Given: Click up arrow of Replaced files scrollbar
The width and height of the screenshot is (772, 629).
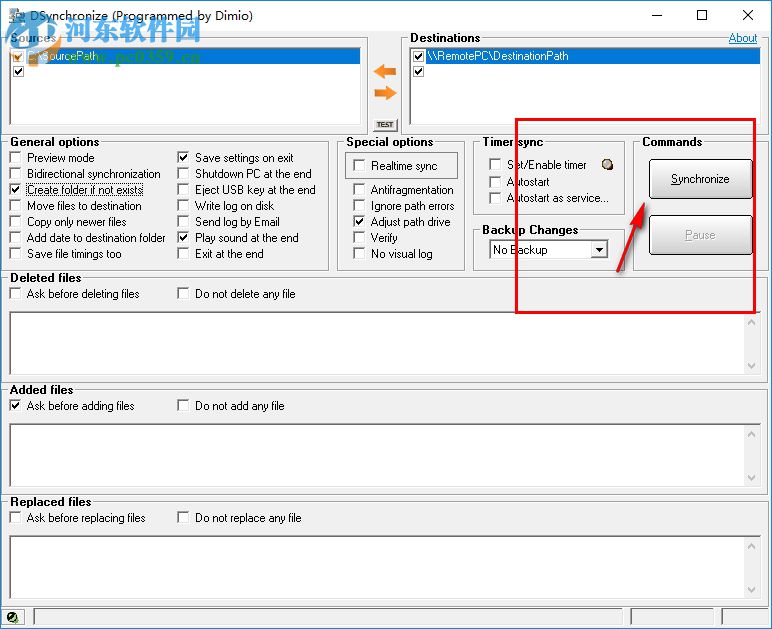Looking at the screenshot, I should (751, 546).
